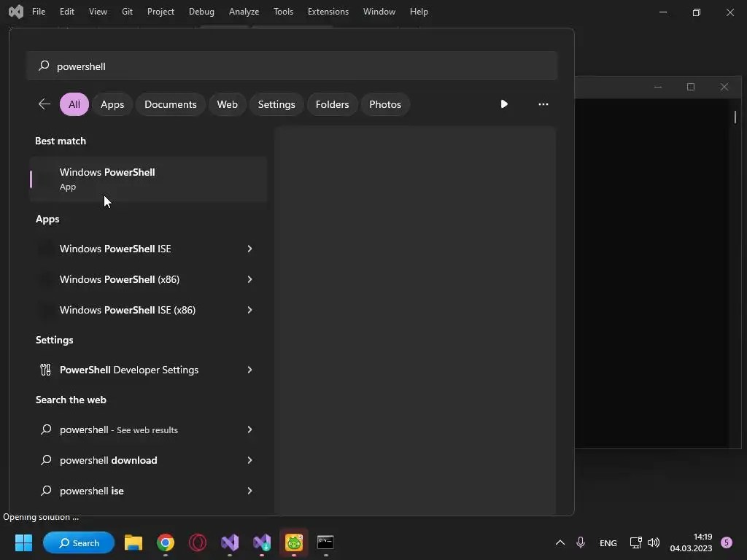747x560 pixels.
Task: Switch to the console window on taskbar
Action: (x=326, y=542)
